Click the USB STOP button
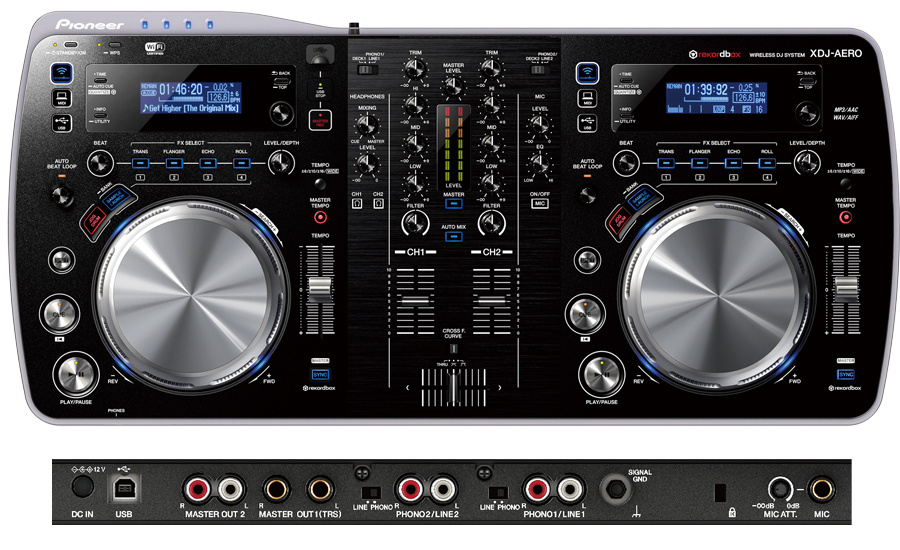Image resolution: width=900 pixels, height=550 pixels. pyautogui.click(x=320, y=91)
